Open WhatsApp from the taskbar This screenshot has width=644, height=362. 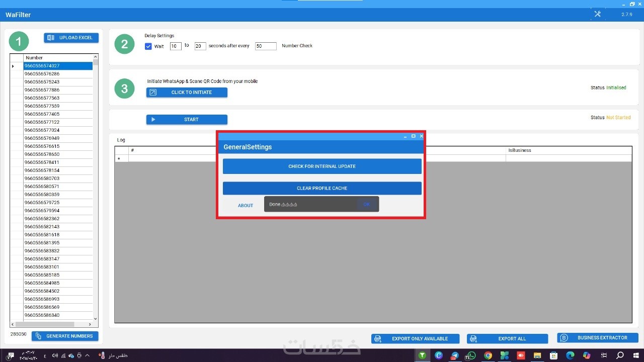click(471, 355)
